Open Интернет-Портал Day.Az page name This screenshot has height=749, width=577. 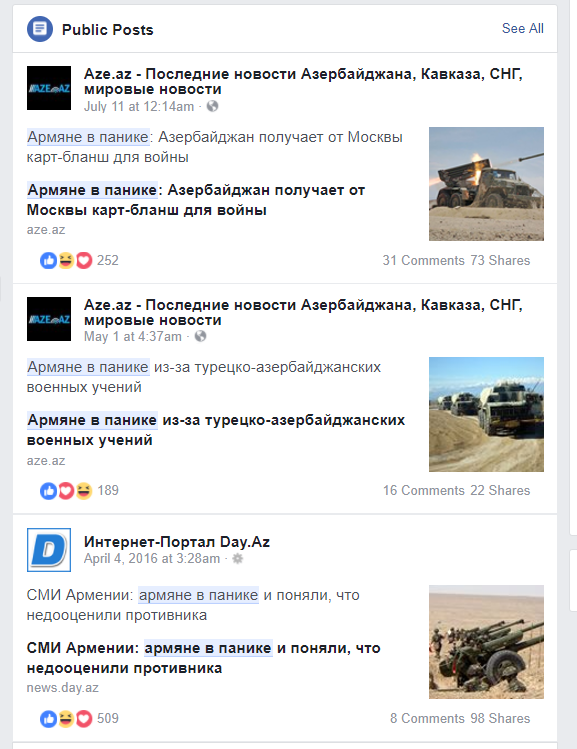177,542
